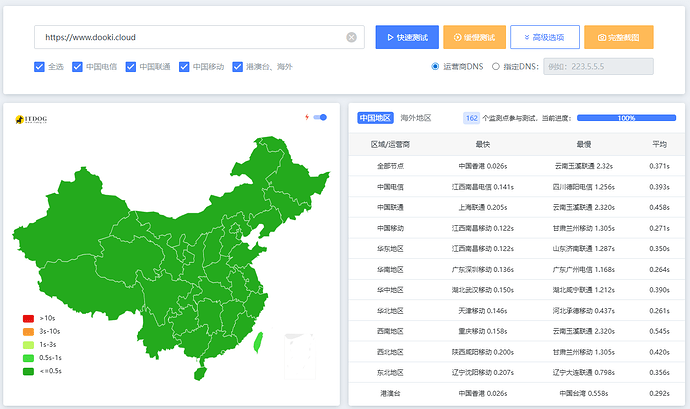Image resolution: width=690 pixels, height=409 pixels.
Task: Click the 东北地区 row label
Action: click(x=390, y=372)
